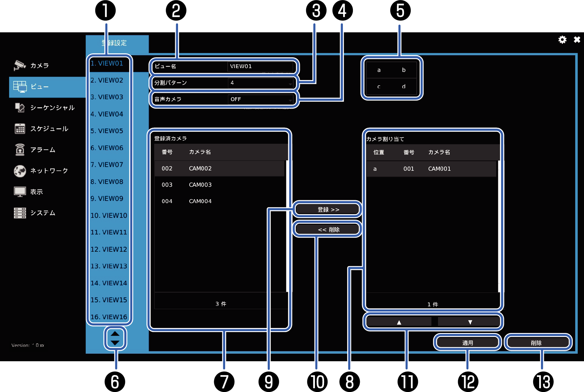Select 15. VIEW15 in the view list
Image resolution: width=584 pixels, height=392 pixels.
coord(109,300)
